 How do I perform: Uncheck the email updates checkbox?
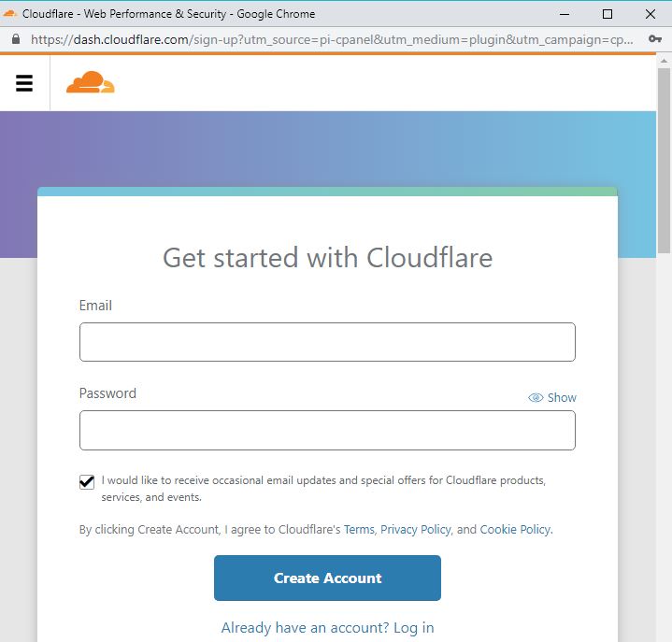pos(87,481)
